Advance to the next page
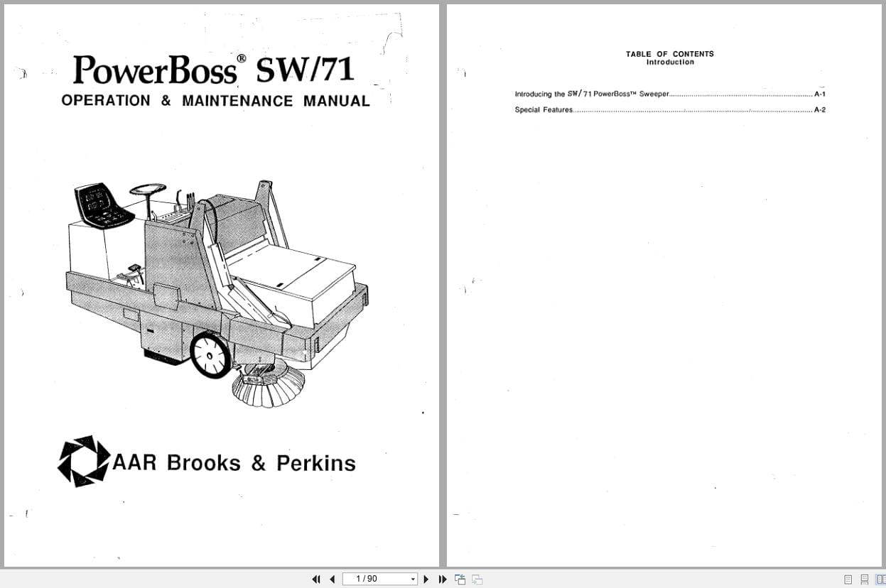Screen dimensions: 886x588 tap(426, 579)
